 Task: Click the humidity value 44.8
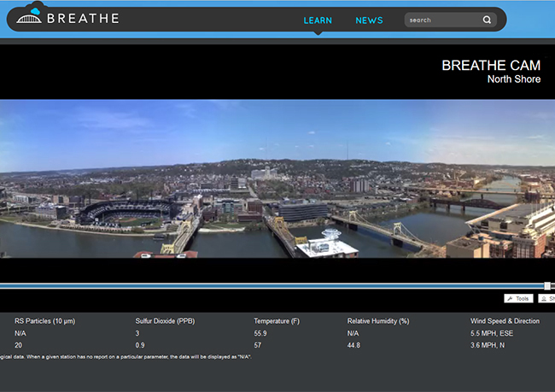[353, 345]
